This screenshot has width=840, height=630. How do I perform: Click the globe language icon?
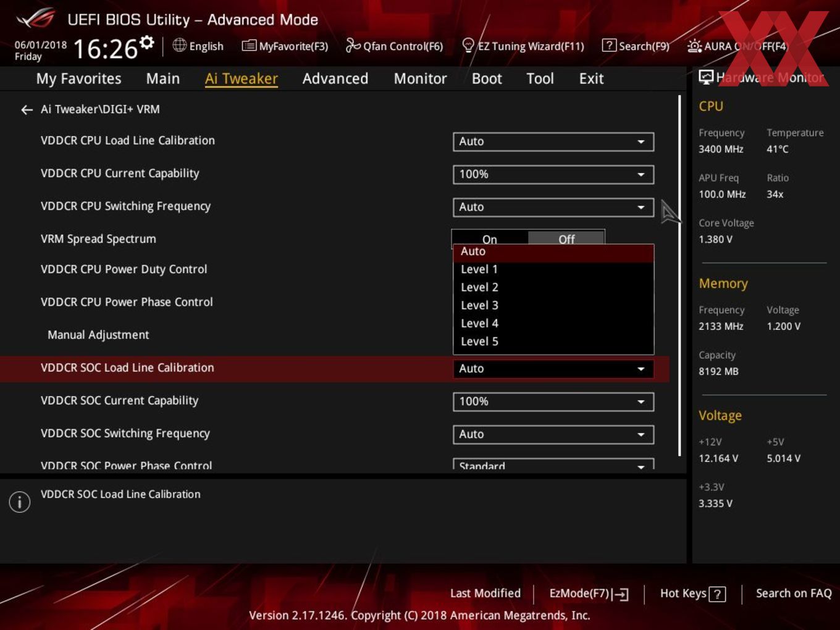pyautogui.click(x=179, y=45)
